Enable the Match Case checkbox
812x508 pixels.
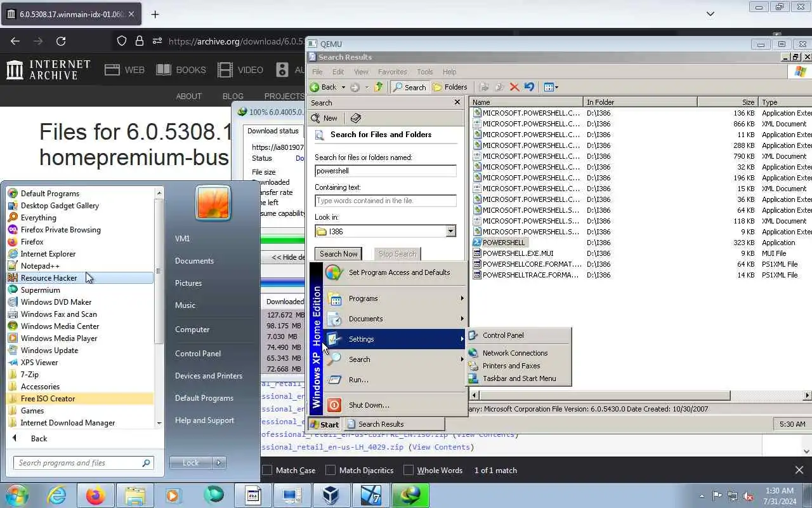(267, 470)
